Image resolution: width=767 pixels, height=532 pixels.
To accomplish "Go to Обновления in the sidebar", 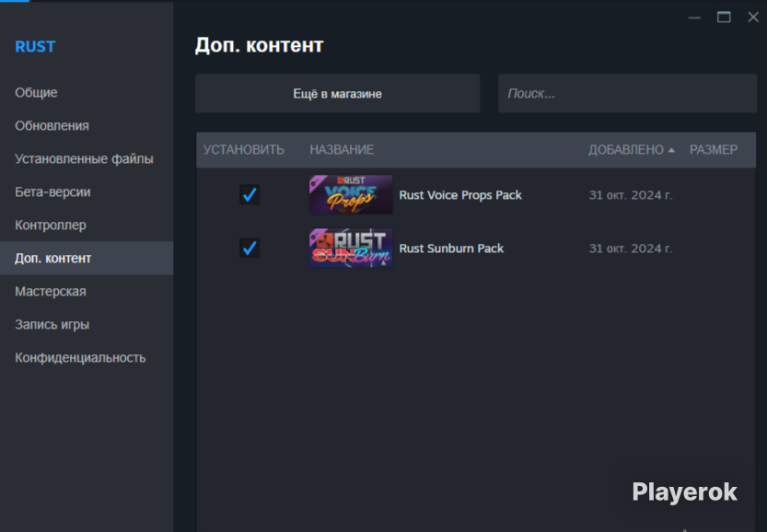I will tap(52, 126).
